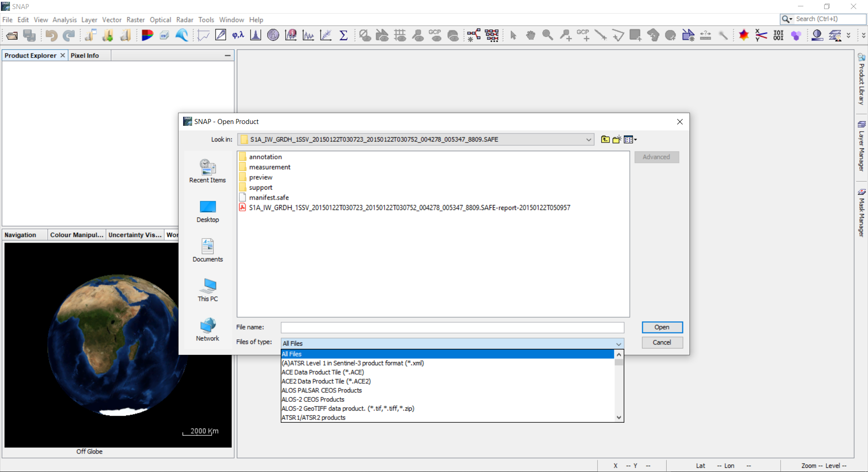Image resolution: width=868 pixels, height=472 pixels.
Task: Select the preview folder
Action: coord(256,177)
